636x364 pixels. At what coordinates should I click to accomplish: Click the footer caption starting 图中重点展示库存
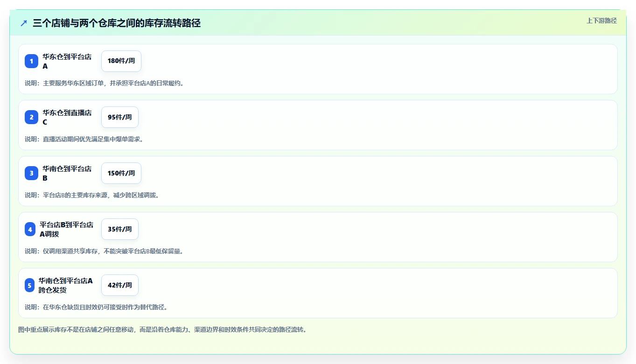click(162, 329)
